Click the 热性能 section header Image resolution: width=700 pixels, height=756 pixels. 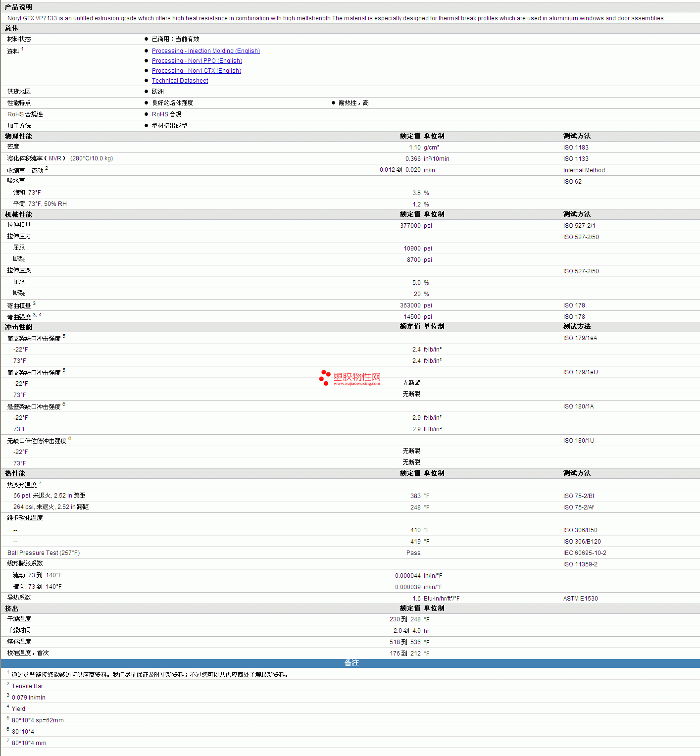(15, 473)
